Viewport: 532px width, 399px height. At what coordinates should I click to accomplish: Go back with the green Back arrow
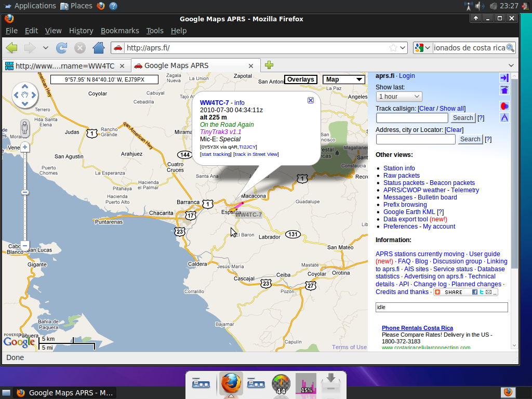point(12,48)
